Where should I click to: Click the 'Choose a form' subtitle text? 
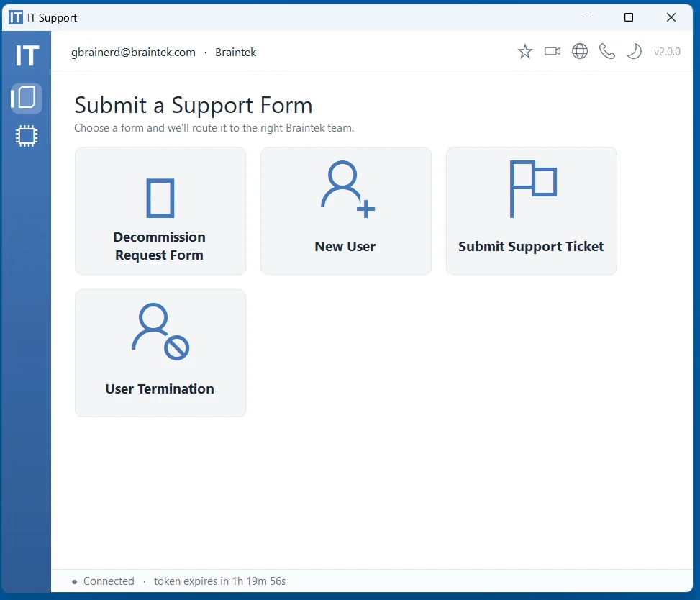pos(214,128)
